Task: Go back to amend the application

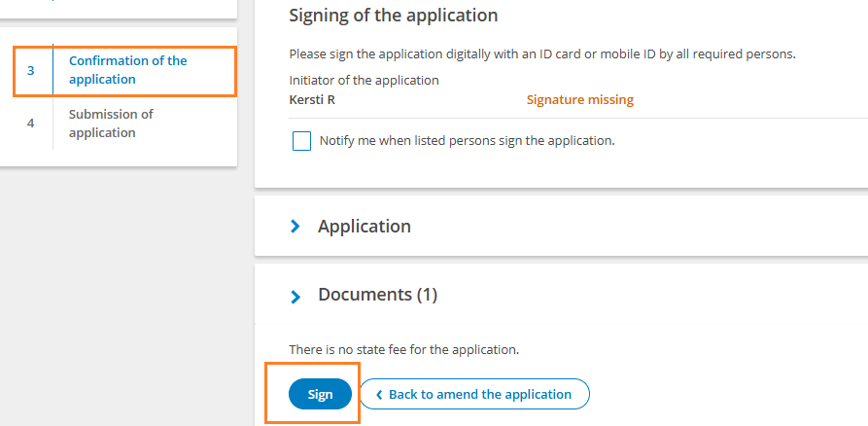Action: click(474, 394)
